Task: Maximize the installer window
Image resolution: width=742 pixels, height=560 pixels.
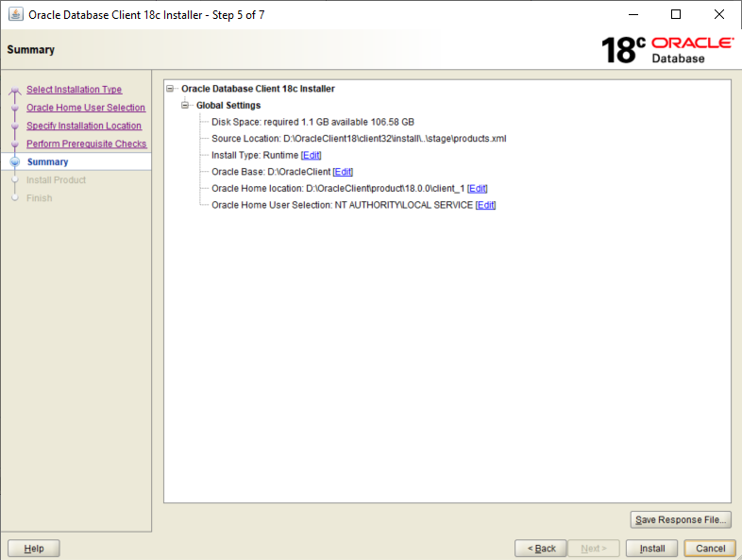Action: [x=676, y=15]
